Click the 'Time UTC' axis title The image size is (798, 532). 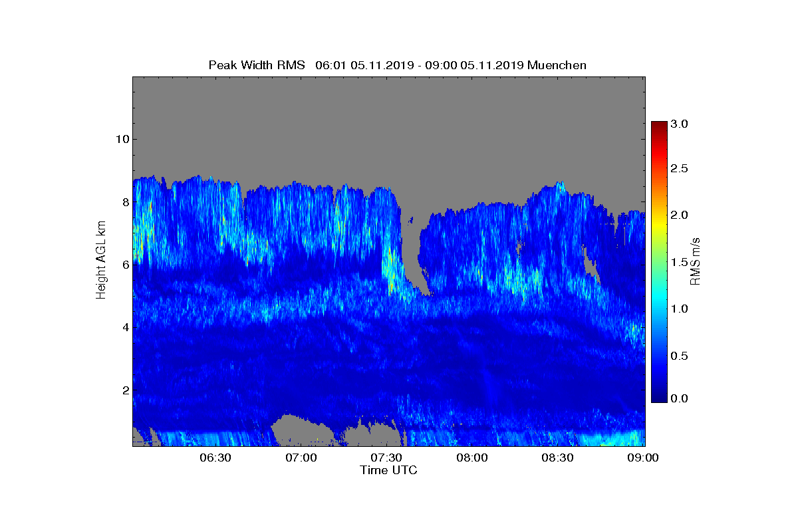(x=389, y=470)
